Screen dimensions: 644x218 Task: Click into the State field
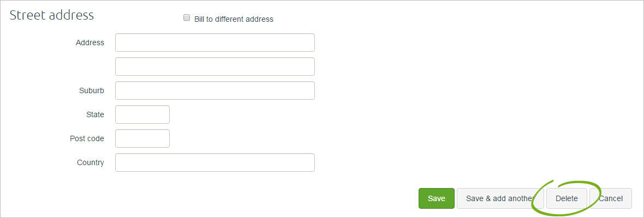[x=142, y=114]
